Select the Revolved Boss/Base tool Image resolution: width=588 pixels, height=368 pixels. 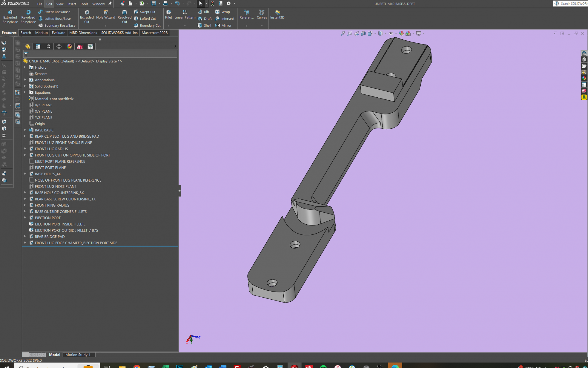click(x=28, y=17)
